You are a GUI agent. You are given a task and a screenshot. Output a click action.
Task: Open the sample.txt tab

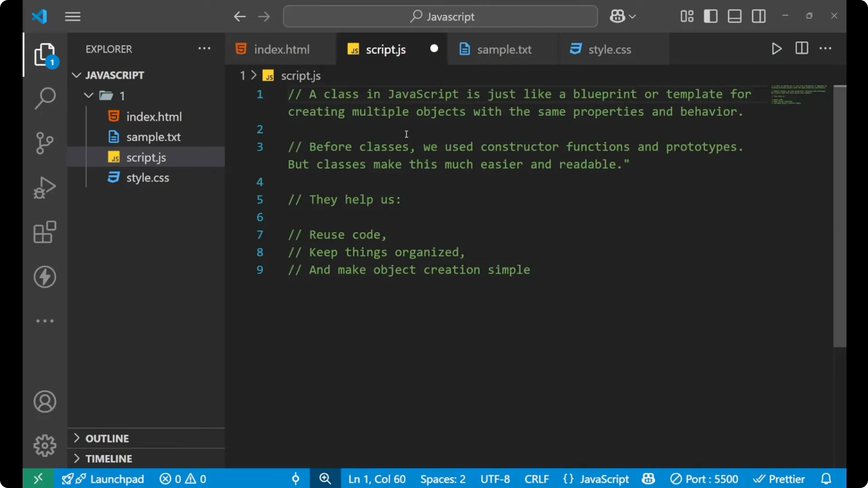pos(505,49)
